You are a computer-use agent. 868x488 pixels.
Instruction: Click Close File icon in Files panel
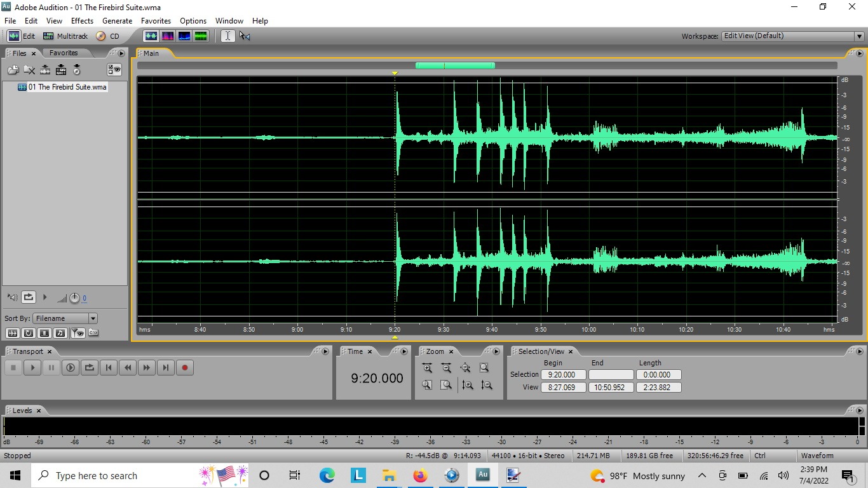(29, 70)
